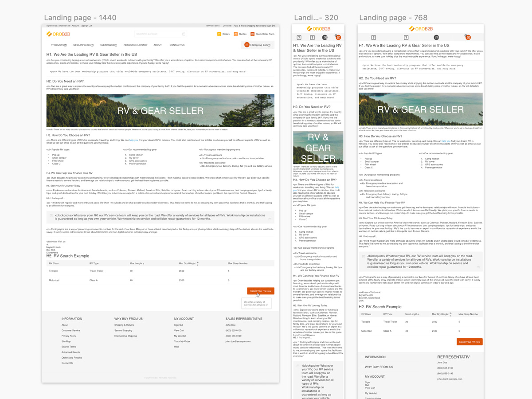Click the Orders icon in desktop header
532x399 pixels.
click(x=219, y=34)
